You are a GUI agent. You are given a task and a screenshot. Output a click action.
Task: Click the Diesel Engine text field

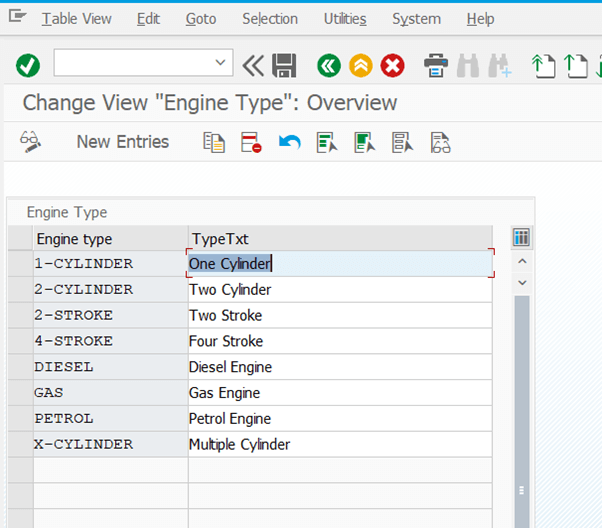click(340, 367)
